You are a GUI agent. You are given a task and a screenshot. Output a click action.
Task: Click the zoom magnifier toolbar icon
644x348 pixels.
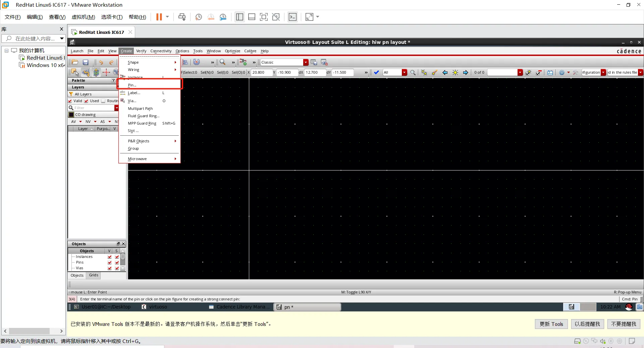click(x=222, y=62)
